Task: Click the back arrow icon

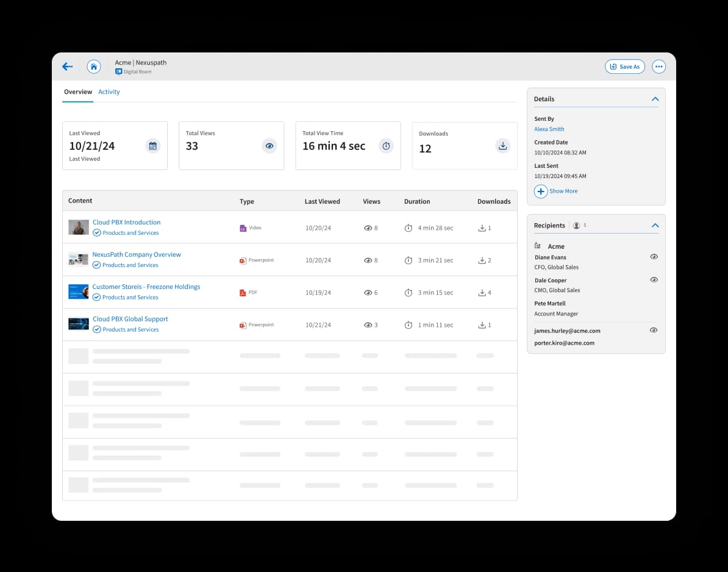Action: [68, 66]
